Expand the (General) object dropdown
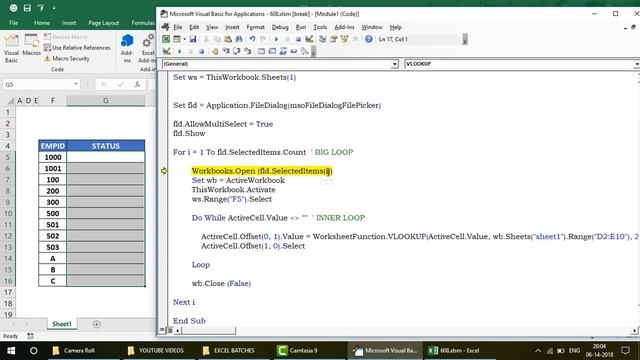This screenshot has height=360, width=640. pos(394,64)
